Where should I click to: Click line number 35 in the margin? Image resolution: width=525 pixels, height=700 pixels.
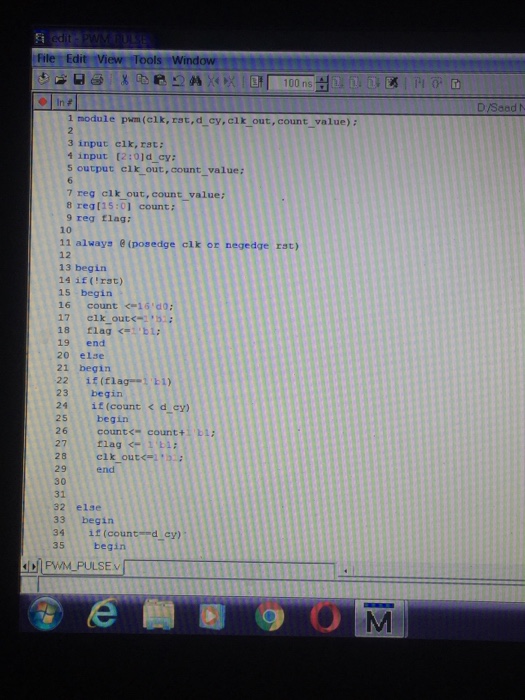coord(58,545)
